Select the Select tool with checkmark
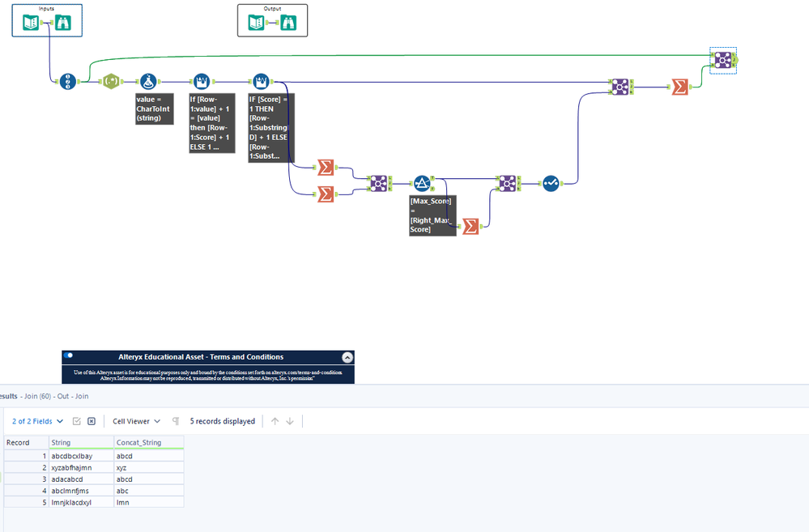The width and height of the screenshot is (809, 532). coord(551,183)
